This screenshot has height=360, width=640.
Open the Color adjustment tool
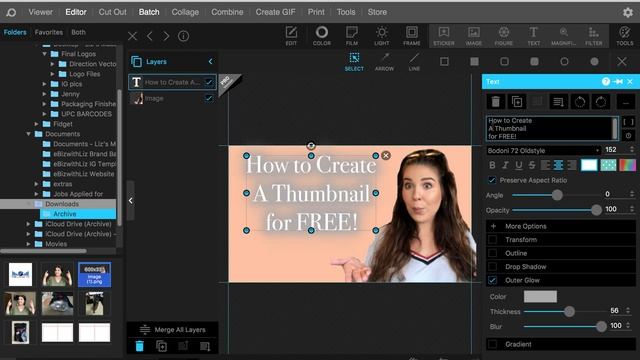pyautogui.click(x=322, y=36)
